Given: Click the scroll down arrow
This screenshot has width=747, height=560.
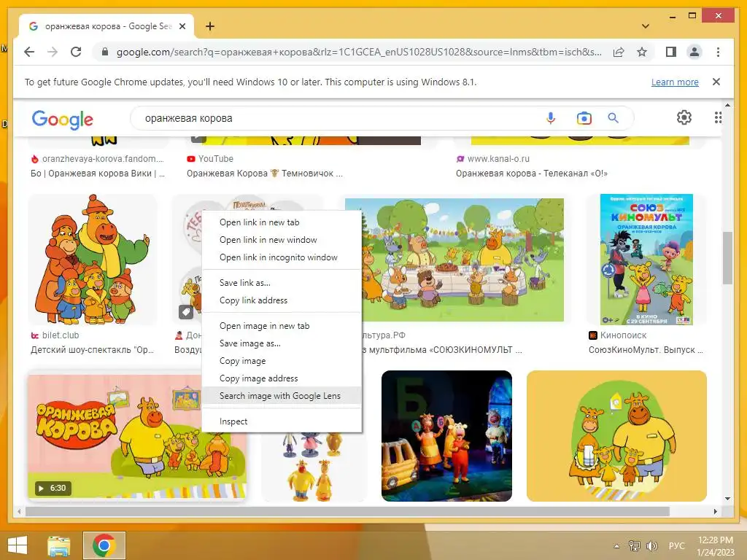Looking at the screenshot, I should click(727, 499).
